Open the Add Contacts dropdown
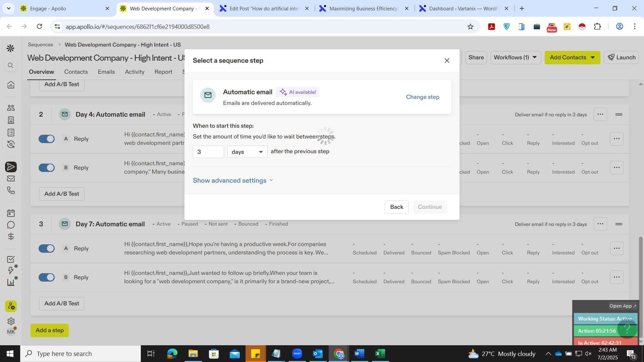Image resolution: width=644 pixels, height=362 pixels. pyautogui.click(x=572, y=58)
